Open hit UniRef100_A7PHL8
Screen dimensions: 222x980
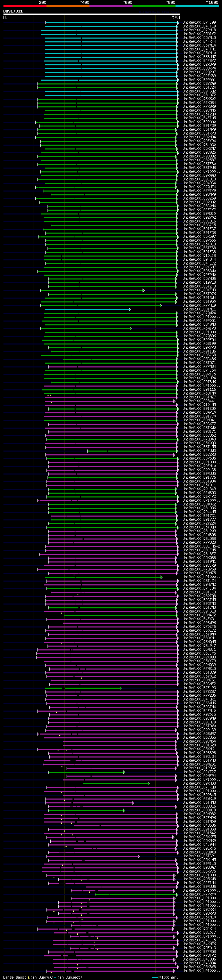pos(199,30)
